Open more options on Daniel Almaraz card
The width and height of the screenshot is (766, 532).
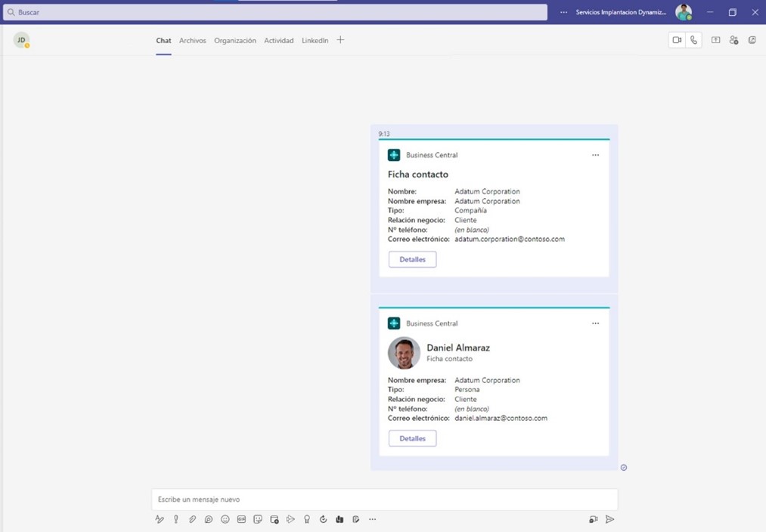point(596,323)
